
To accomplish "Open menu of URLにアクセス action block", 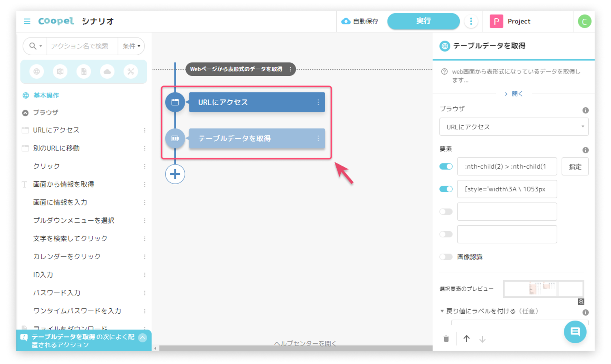I will click(318, 102).
